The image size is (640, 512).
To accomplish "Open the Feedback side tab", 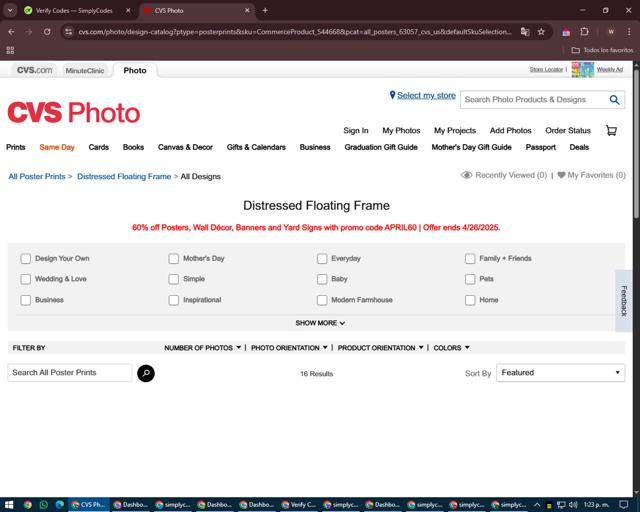I will (x=624, y=301).
